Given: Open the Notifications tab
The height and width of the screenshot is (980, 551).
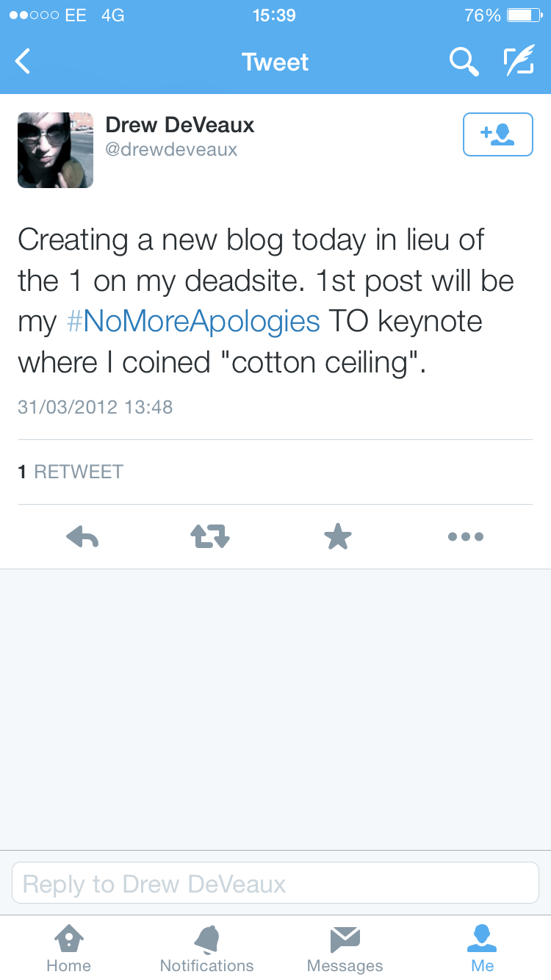Looking at the screenshot, I should pos(206,948).
